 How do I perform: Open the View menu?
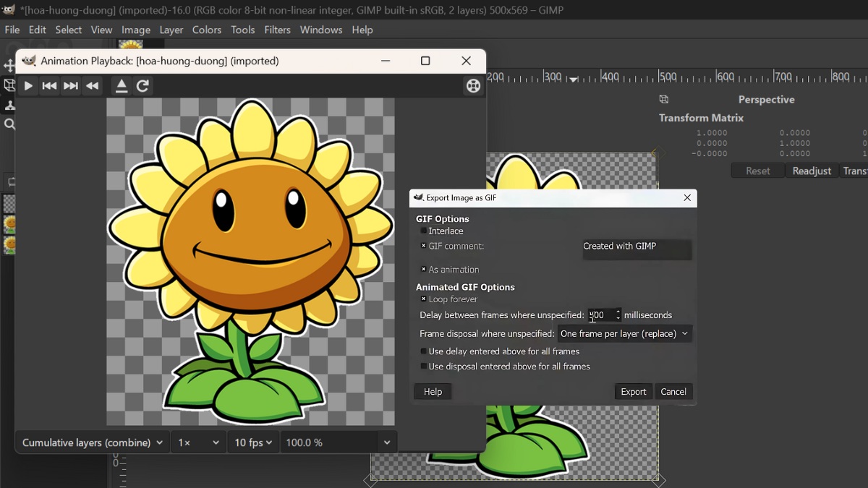(102, 30)
